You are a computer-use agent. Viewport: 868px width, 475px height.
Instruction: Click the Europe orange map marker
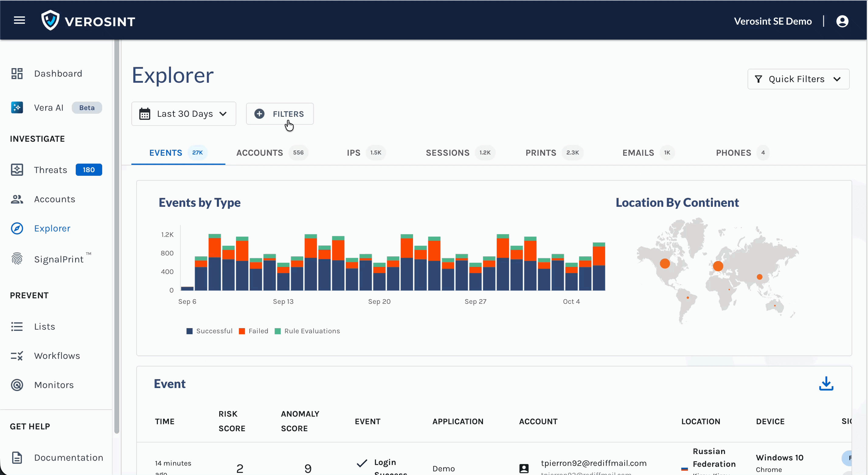tap(718, 266)
